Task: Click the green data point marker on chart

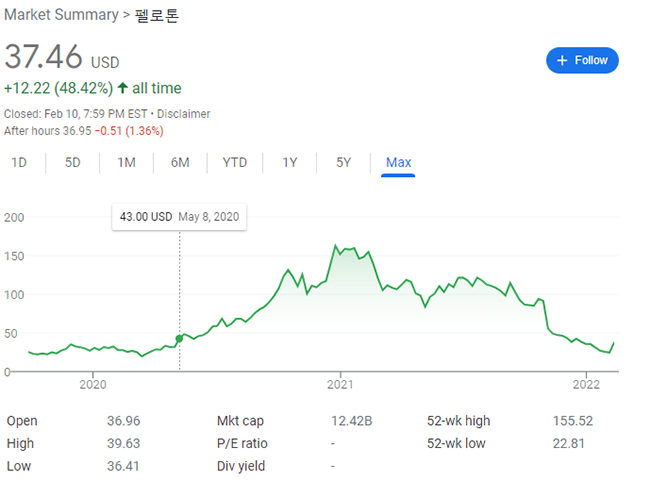Action: tap(179, 339)
